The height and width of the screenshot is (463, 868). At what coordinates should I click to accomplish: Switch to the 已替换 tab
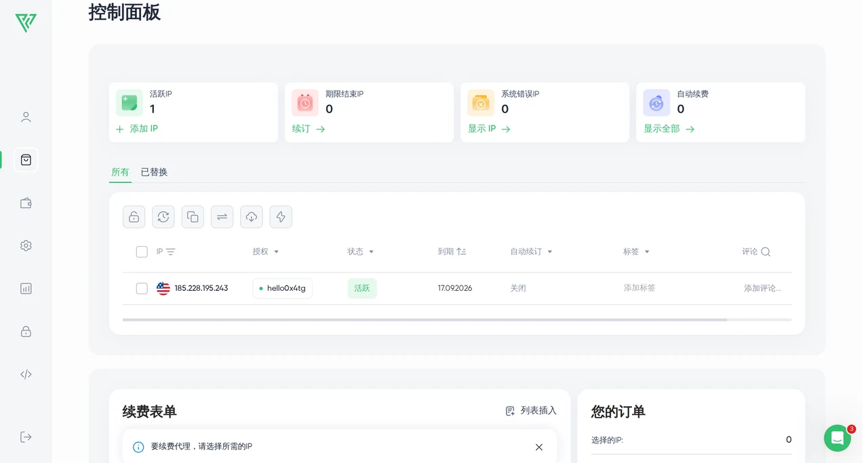tap(154, 172)
